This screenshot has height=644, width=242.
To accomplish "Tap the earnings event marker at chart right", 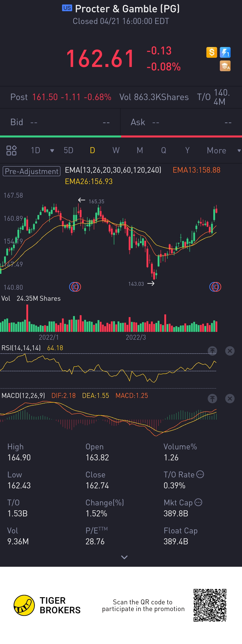I will [x=215, y=287].
